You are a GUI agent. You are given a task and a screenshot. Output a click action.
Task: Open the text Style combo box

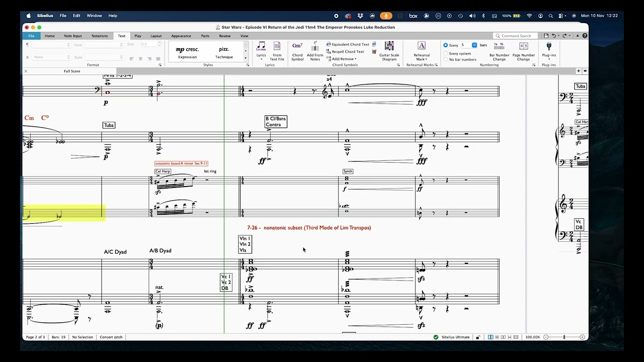[105, 57]
